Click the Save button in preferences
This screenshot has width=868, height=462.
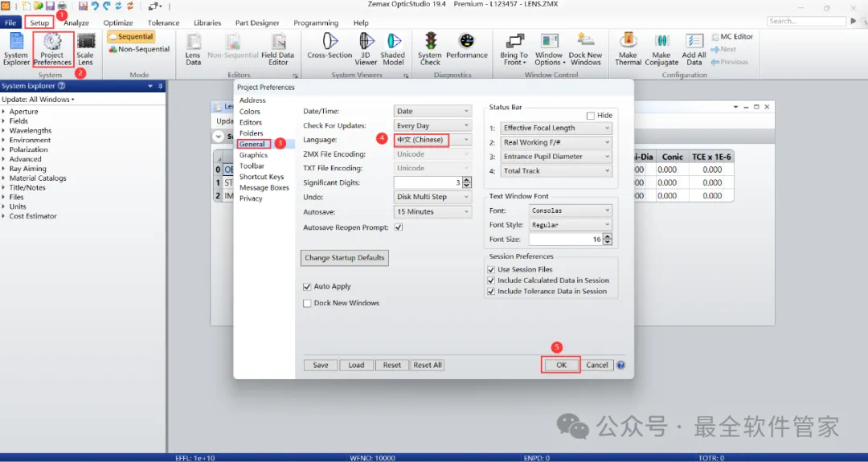point(321,365)
